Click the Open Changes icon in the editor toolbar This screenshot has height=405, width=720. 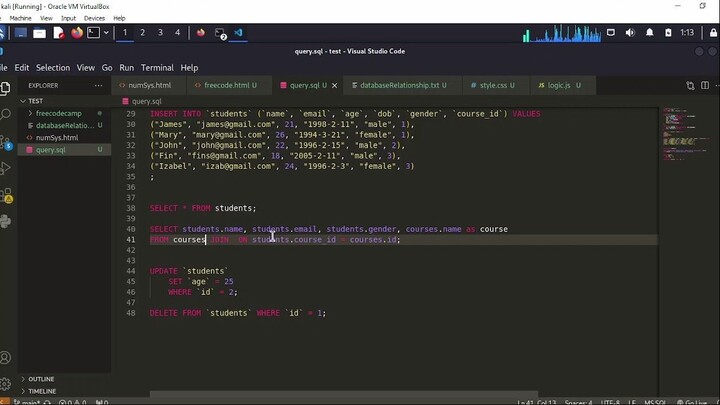click(690, 85)
